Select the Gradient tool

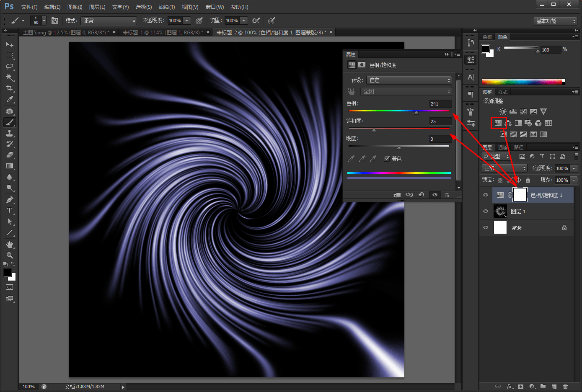click(x=10, y=166)
